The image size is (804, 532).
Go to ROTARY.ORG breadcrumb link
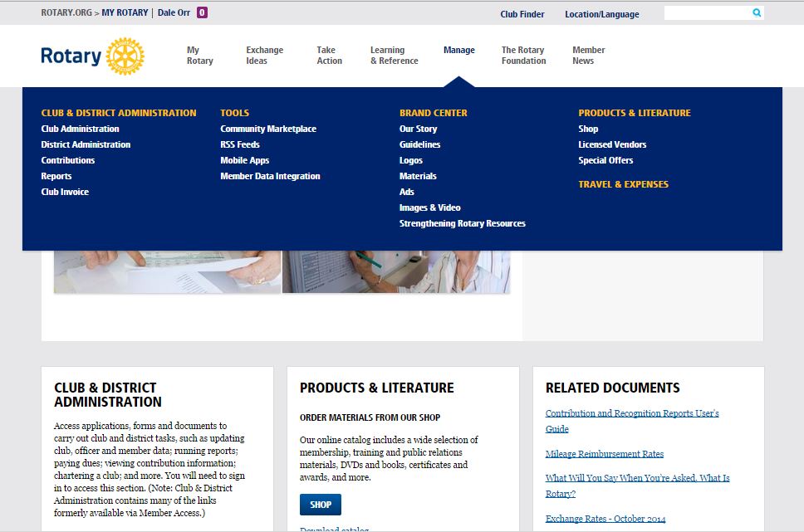[x=66, y=12]
